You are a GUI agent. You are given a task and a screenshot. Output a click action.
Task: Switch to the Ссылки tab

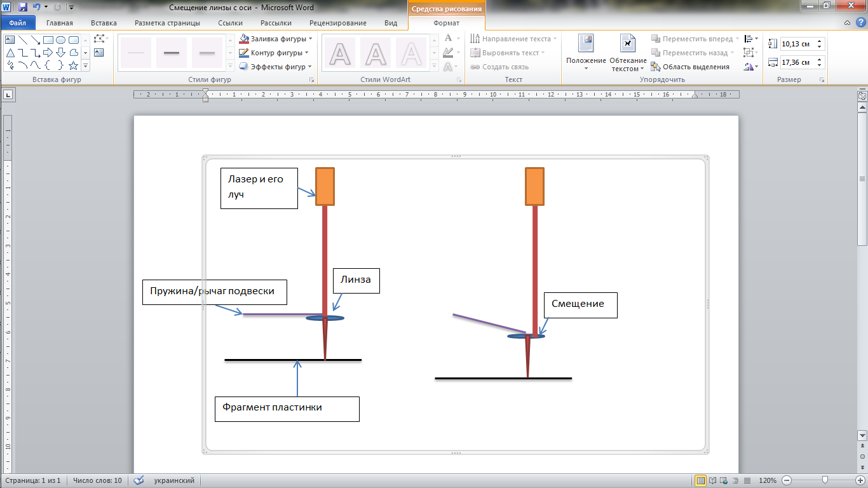[230, 23]
